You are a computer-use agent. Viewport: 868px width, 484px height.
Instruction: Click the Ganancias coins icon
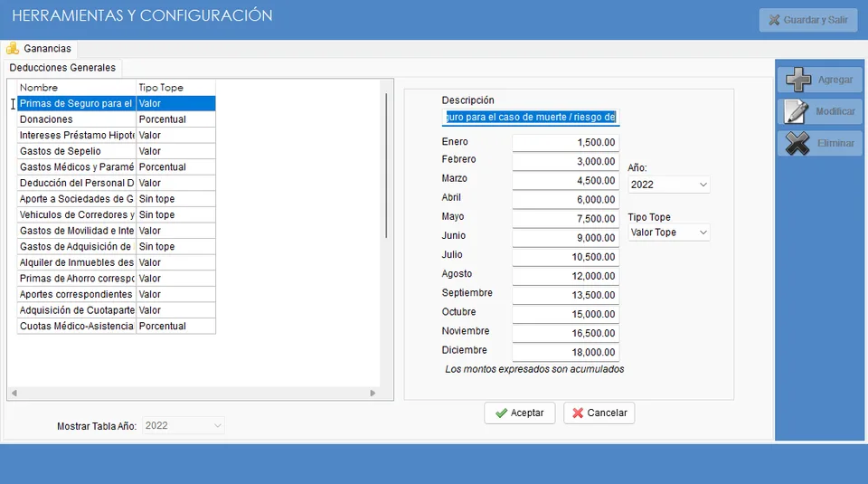(x=13, y=49)
